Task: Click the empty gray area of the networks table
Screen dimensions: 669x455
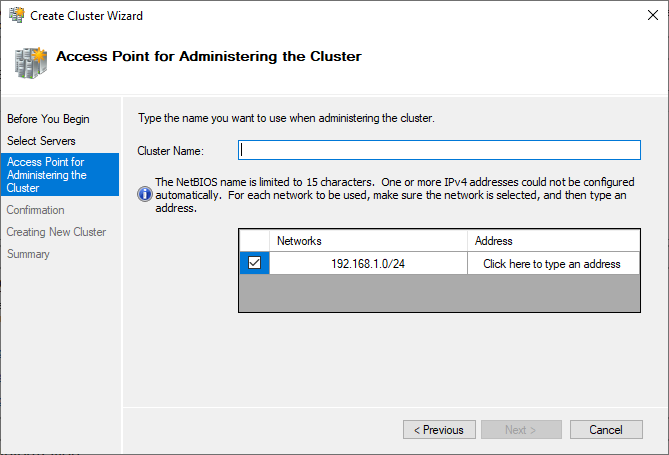Action: point(439,293)
